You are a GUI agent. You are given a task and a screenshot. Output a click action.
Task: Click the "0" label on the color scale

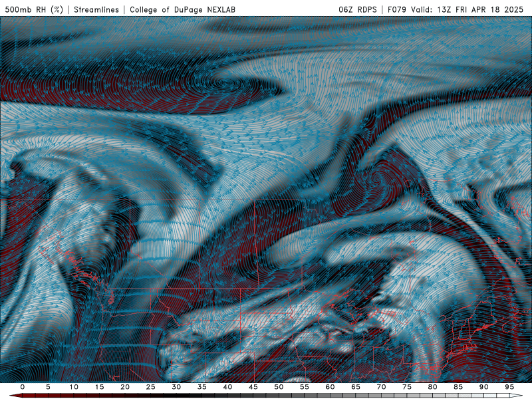point(23,387)
